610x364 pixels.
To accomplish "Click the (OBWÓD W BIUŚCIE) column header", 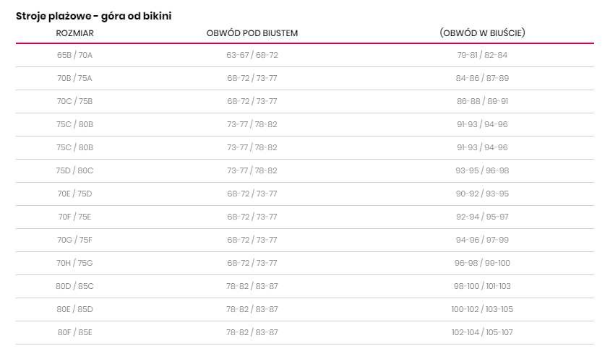I will pyautogui.click(x=482, y=33).
